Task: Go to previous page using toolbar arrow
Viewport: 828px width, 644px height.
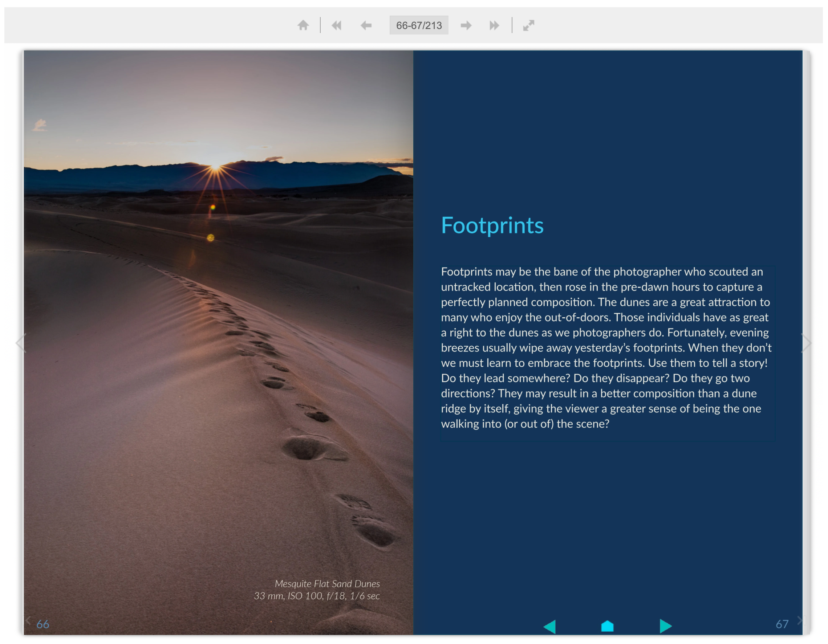Action: point(366,25)
